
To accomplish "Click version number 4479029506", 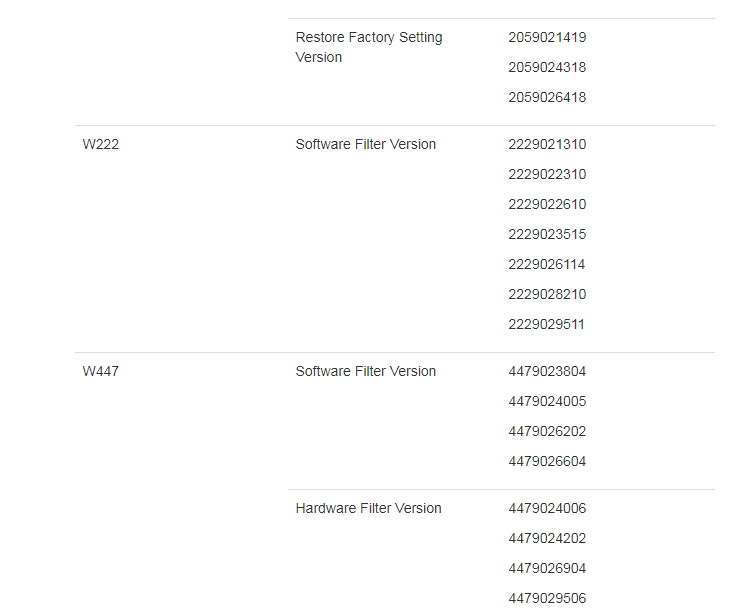I will tap(547, 598).
